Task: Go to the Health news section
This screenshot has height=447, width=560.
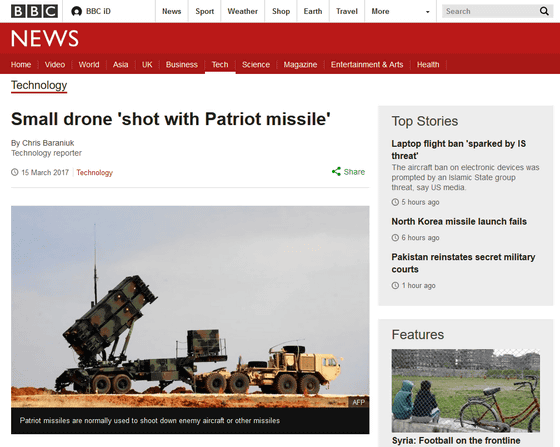Action: (428, 65)
